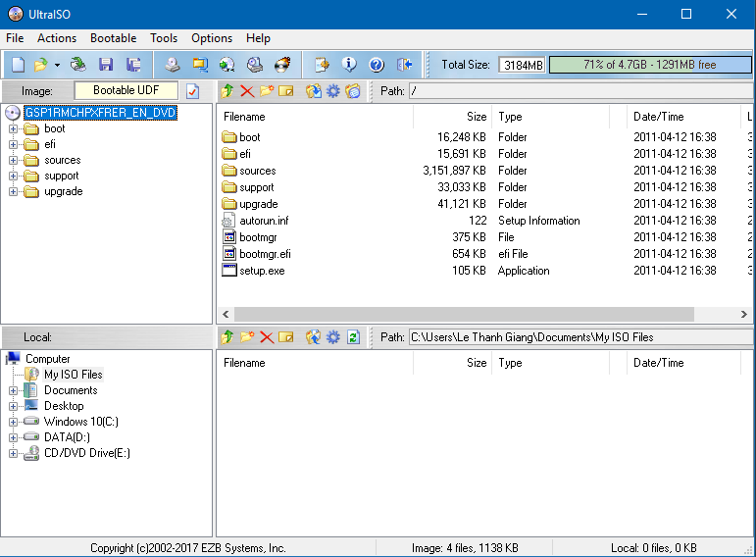The image size is (756, 557).
Task: Click the Filename column header in image list
Action: click(x=316, y=117)
